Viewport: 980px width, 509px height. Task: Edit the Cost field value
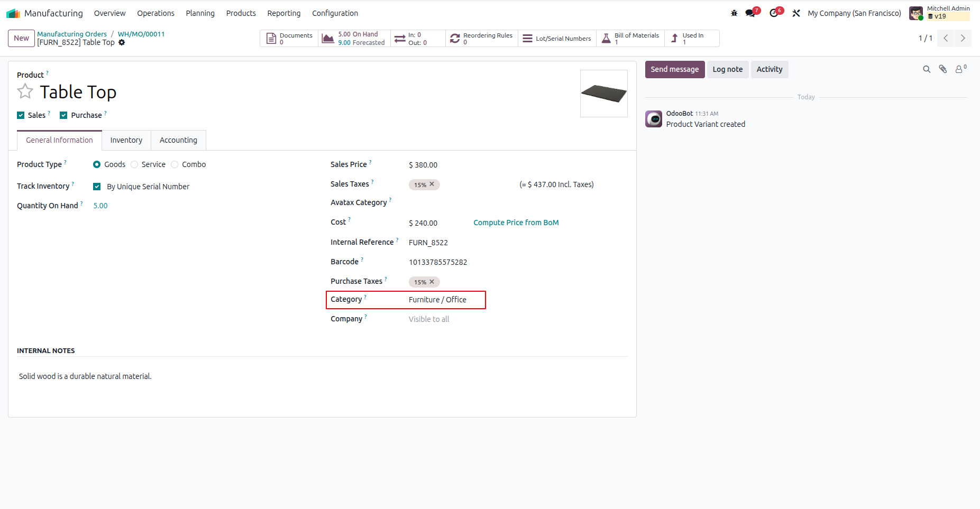click(423, 223)
